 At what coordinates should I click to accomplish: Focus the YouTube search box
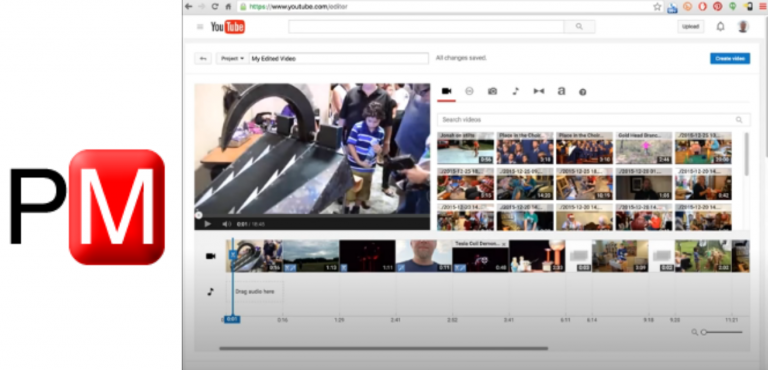coord(426,26)
